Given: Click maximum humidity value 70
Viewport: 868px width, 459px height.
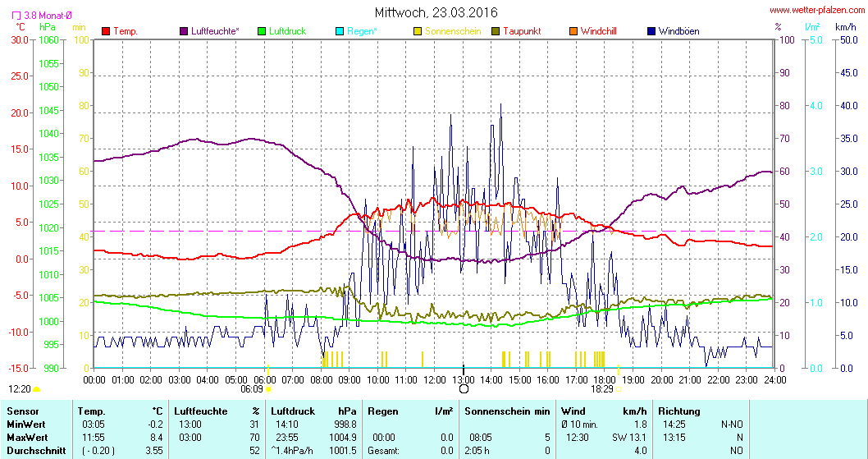Looking at the screenshot, I should point(254,438).
